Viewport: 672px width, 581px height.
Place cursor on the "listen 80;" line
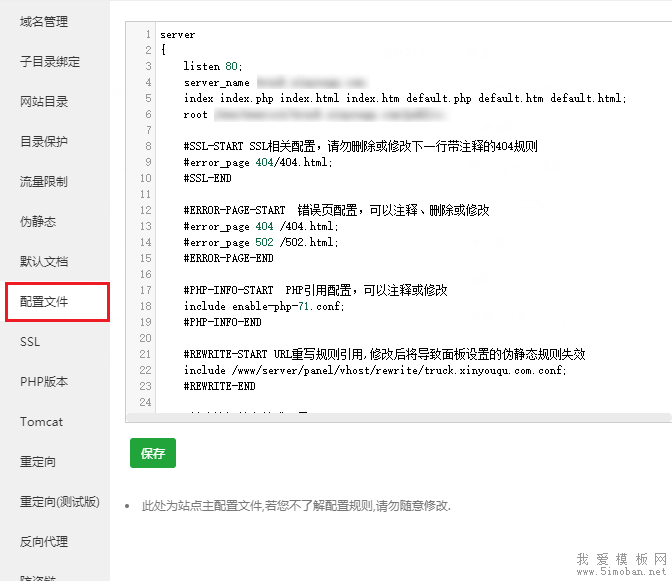click(x=213, y=66)
